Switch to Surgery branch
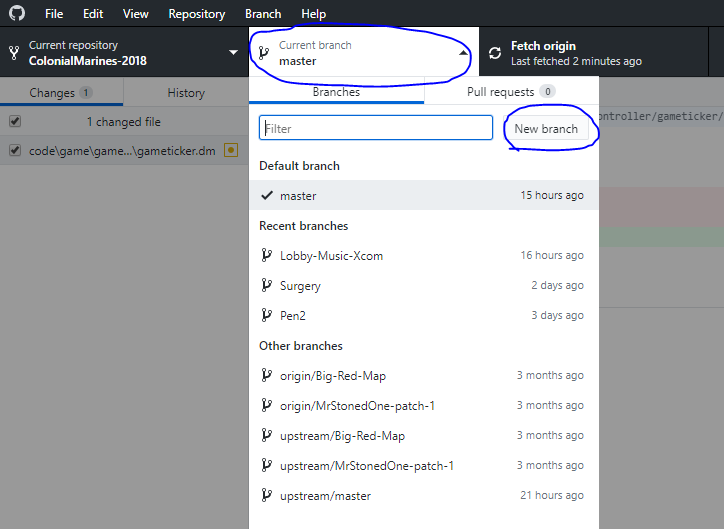Screen dimensions: 724x529 tap(423, 285)
